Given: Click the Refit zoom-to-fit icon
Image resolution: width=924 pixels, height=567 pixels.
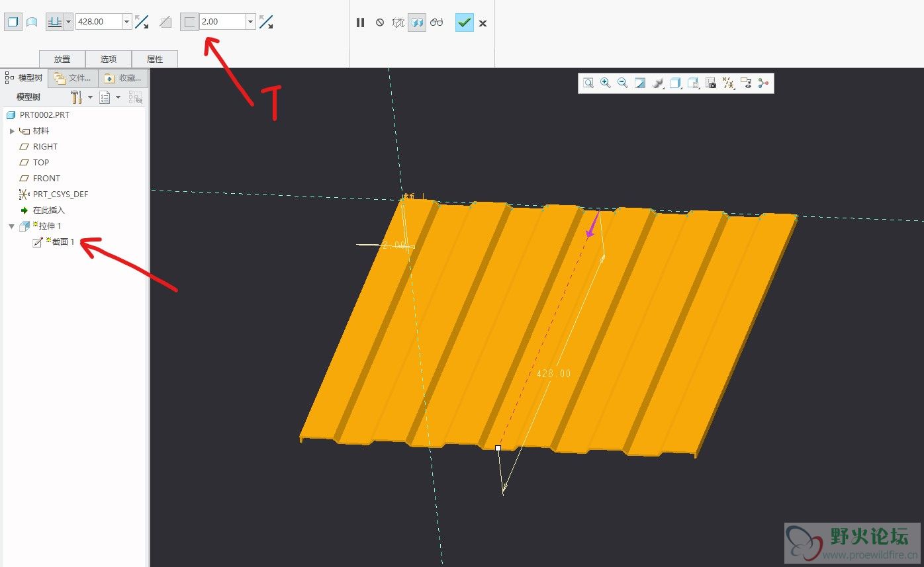Looking at the screenshot, I should (588, 83).
